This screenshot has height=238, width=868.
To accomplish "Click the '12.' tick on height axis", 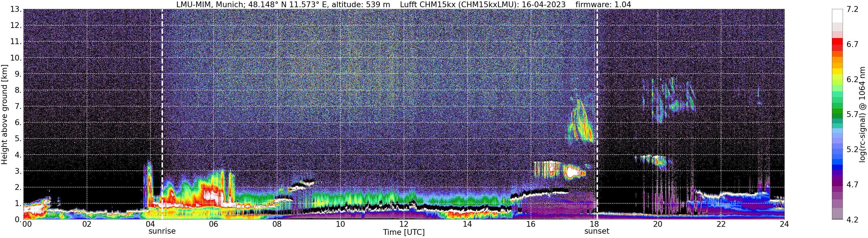I will click(x=16, y=25).
